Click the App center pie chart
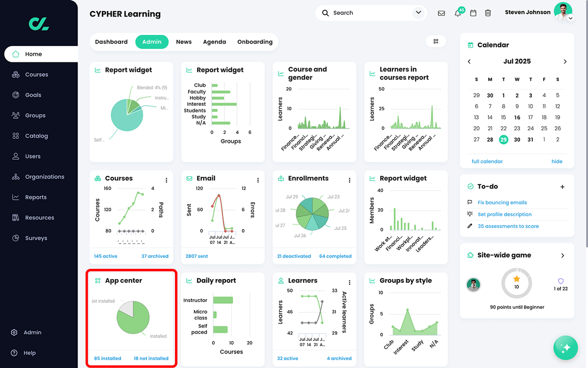Viewport: 588px width, 368px height. pyautogui.click(x=133, y=317)
